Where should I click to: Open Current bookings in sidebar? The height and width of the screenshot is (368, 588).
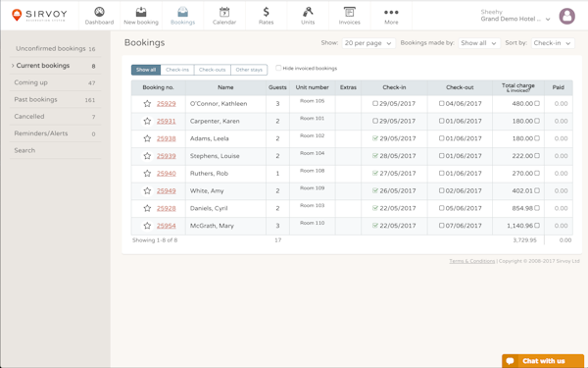55,66
